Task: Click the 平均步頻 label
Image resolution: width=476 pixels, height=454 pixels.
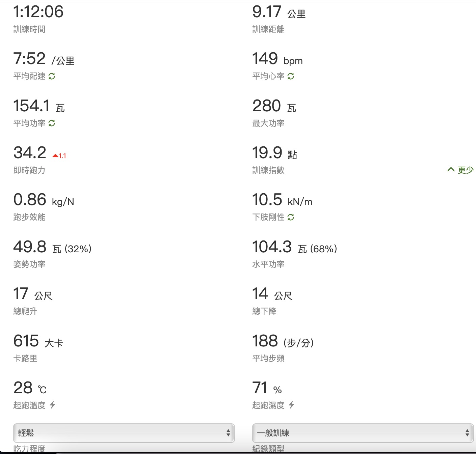Action: 268,358
